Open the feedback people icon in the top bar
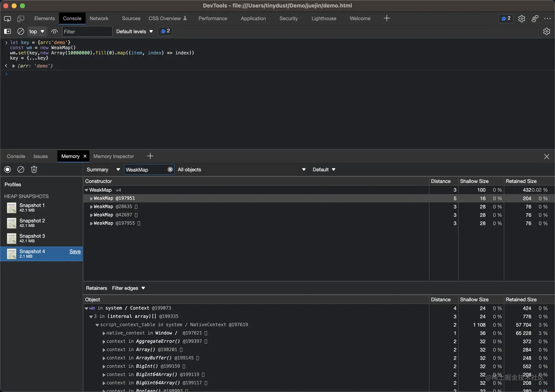 coord(535,18)
